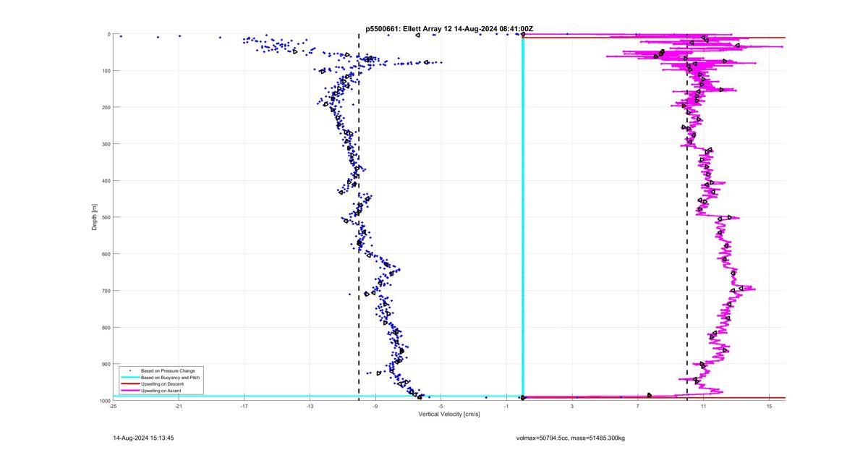This screenshot has width=868, height=450.
Task: Click legend entry 'Upwelling on Descent'
Action: coord(163,384)
